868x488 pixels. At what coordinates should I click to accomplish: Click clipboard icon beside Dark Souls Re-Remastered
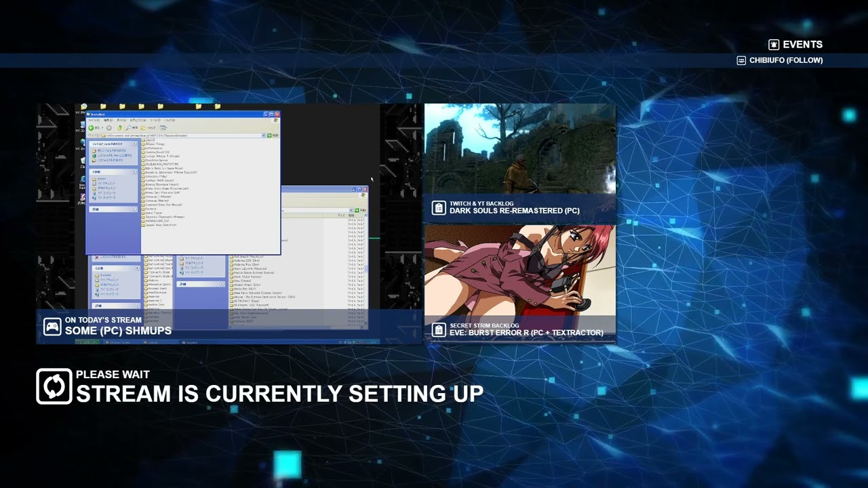[x=439, y=208]
